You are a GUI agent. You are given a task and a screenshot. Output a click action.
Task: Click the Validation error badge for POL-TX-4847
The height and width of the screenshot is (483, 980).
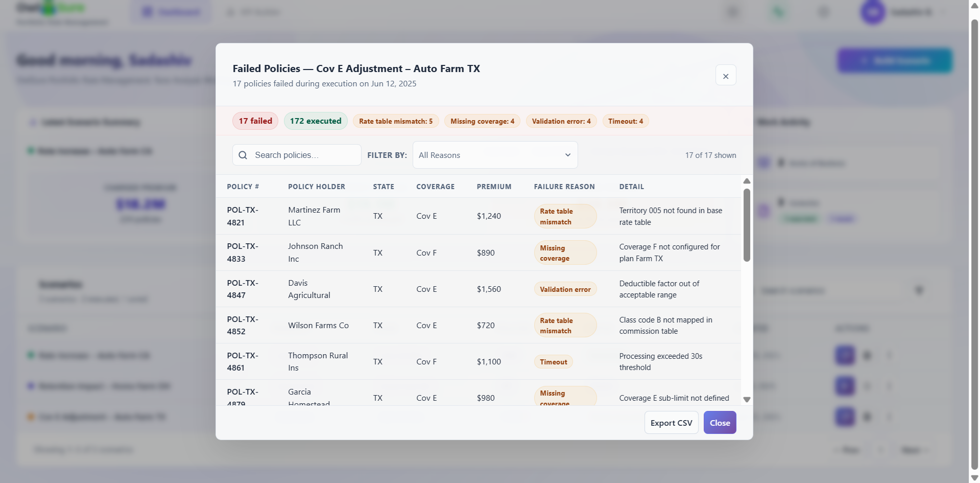point(565,289)
